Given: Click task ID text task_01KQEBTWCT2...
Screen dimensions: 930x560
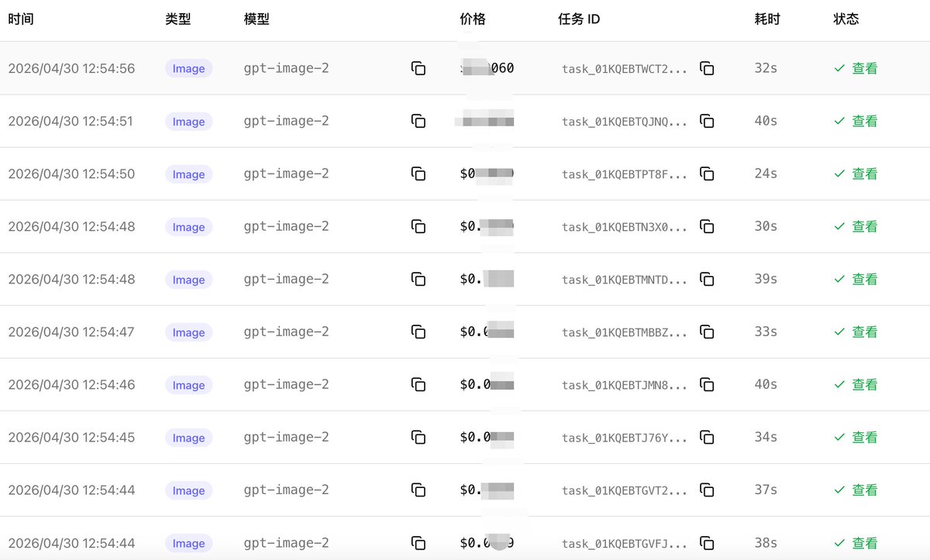Looking at the screenshot, I should [x=625, y=69].
